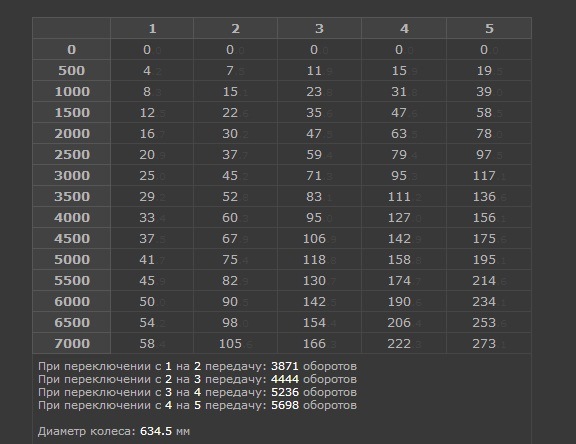Click the 206 cell in gear 4 column
This screenshot has width=576, height=444.
[404, 323]
